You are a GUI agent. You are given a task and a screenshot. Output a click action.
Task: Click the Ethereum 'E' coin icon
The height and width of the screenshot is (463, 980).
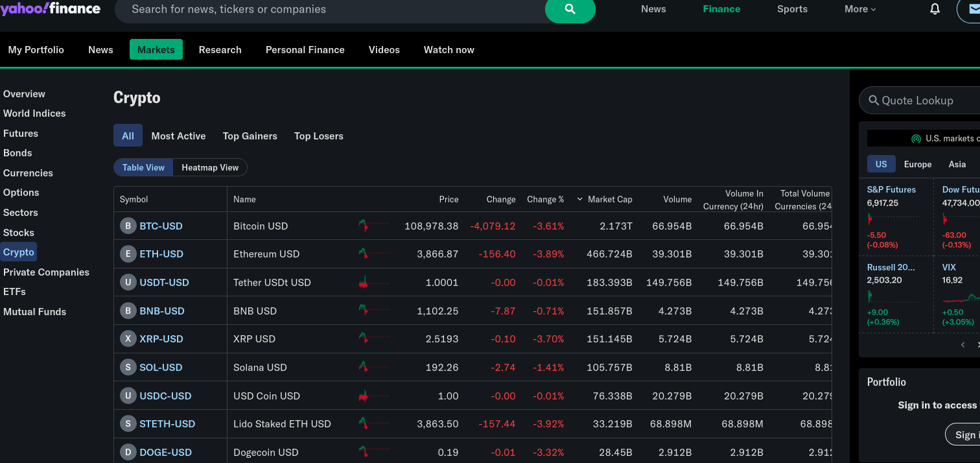point(128,254)
